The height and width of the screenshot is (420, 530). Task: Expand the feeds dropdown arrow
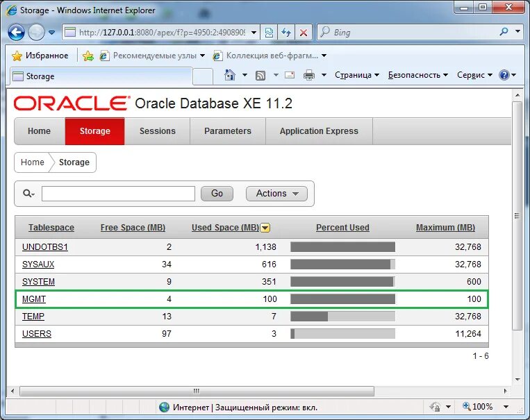(x=276, y=75)
